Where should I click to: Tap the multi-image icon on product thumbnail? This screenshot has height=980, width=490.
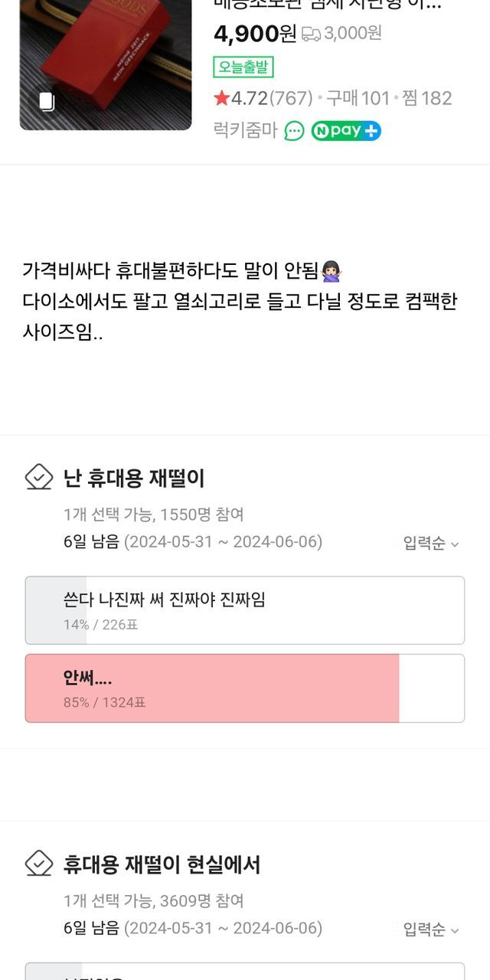tap(47, 102)
